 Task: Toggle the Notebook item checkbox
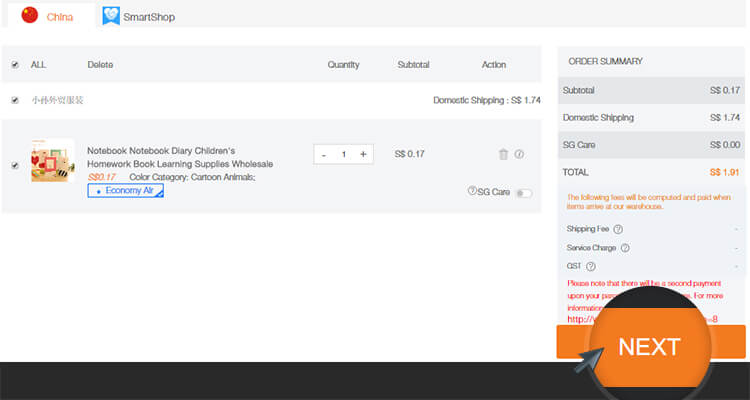pyautogui.click(x=15, y=166)
